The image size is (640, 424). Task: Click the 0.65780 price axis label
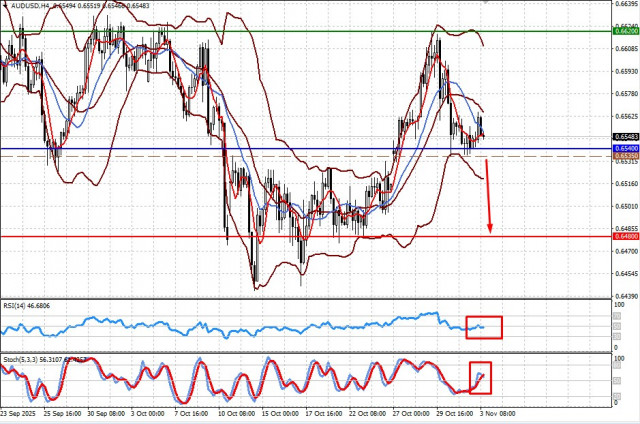coord(627,94)
